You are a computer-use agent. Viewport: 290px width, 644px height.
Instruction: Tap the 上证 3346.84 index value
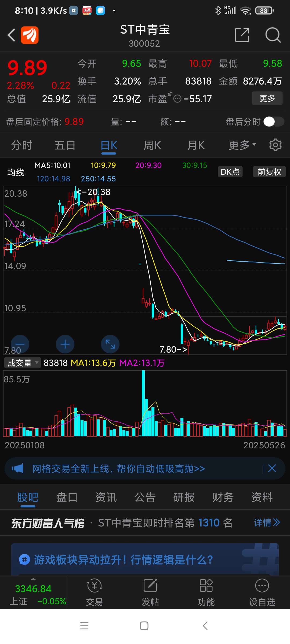(x=33, y=589)
